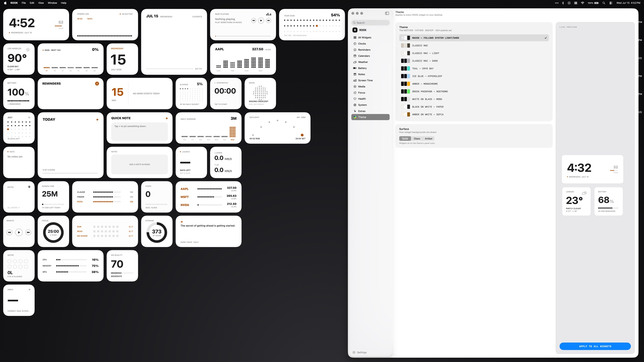This screenshot has width=644, height=362.
Task: Start the 25:00 Focus timer
Action: click(53, 232)
